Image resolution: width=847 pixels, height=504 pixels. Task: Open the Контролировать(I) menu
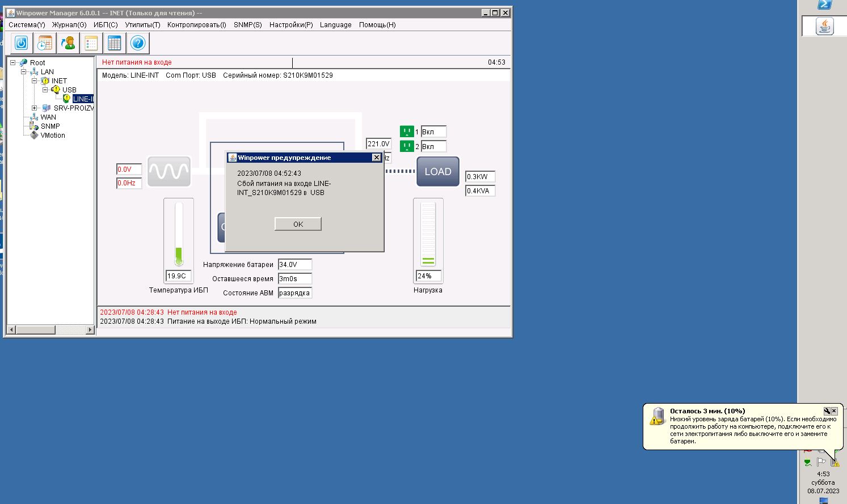point(197,25)
